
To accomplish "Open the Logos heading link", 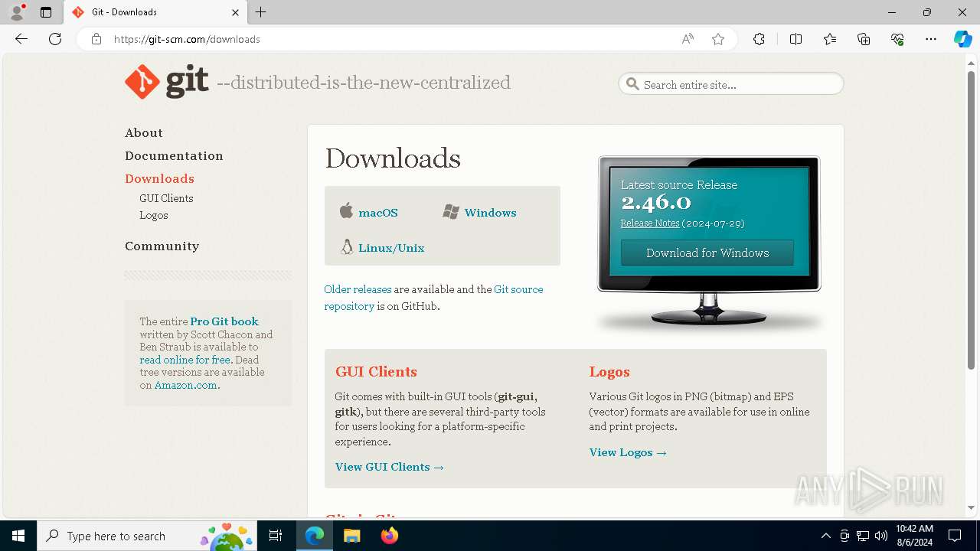I will click(609, 372).
